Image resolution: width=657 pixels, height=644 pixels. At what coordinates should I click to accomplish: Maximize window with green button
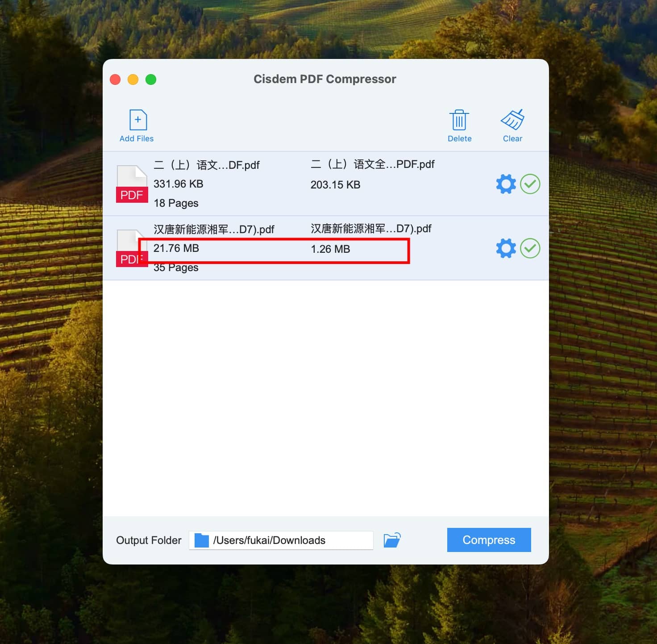151,79
